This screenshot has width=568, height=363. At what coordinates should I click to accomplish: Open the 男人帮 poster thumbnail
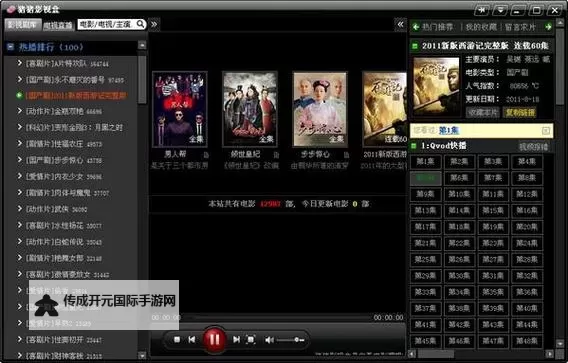tap(180, 109)
